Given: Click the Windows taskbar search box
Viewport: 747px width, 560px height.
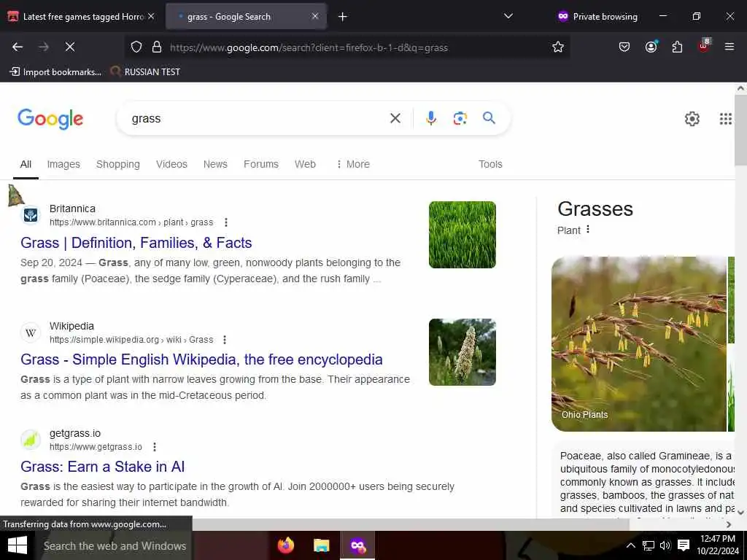Looking at the screenshot, I should [x=115, y=545].
